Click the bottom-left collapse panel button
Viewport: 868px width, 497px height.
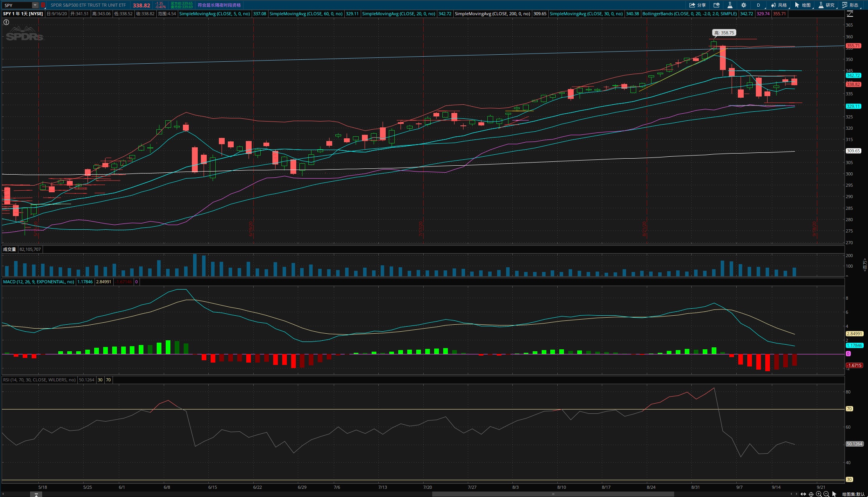pos(36,495)
